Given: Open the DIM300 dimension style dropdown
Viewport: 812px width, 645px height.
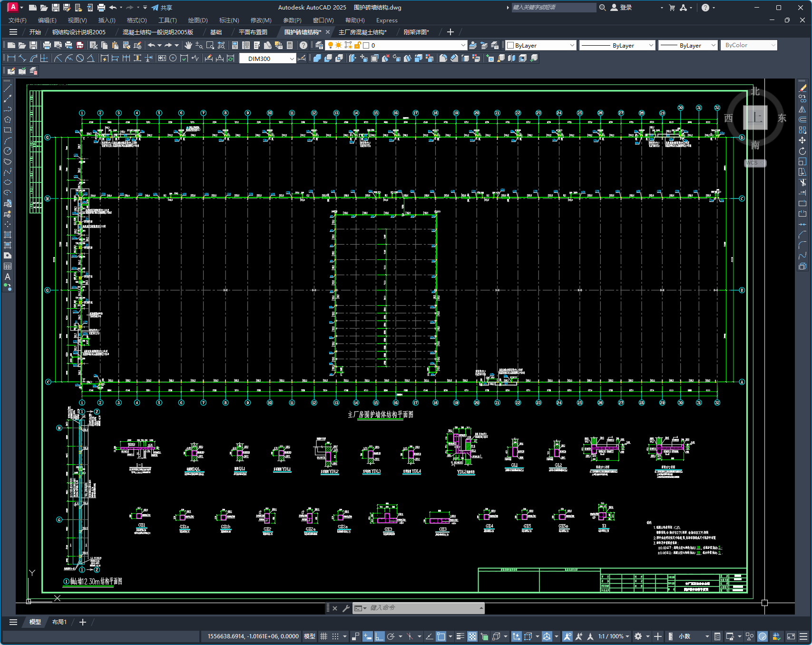Looking at the screenshot, I should 292,59.
